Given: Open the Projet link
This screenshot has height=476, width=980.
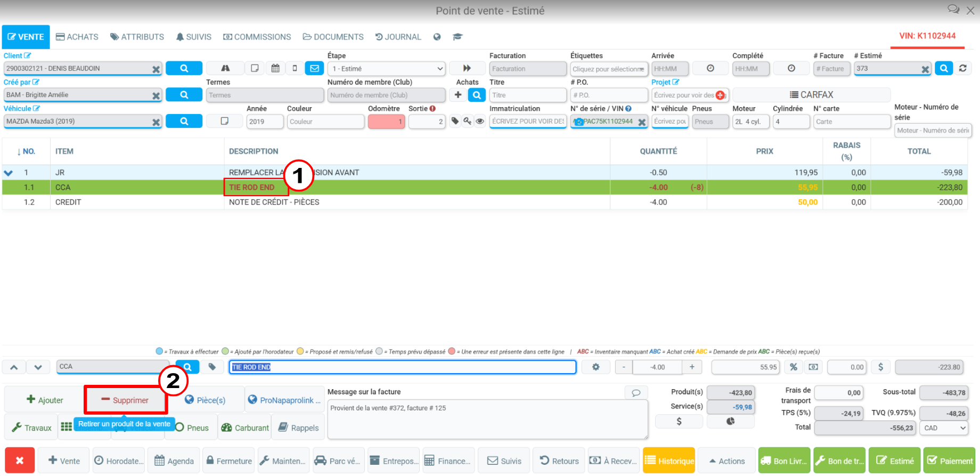Looking at the screenshot, I should tap(665, 82).
